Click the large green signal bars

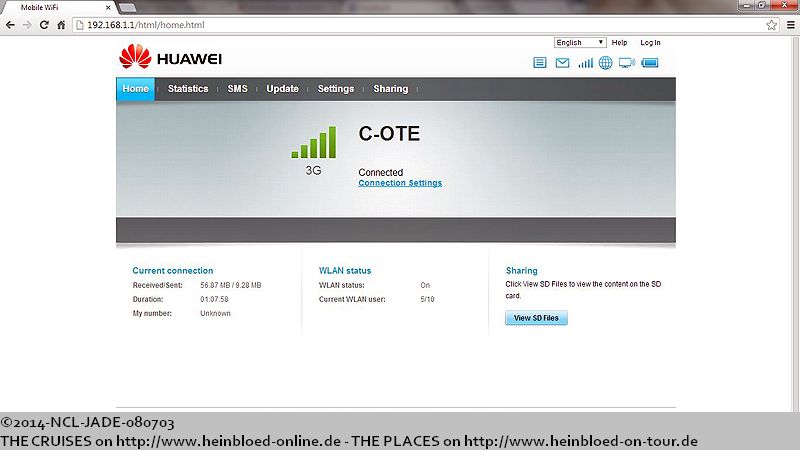click(x=314, y=142)
